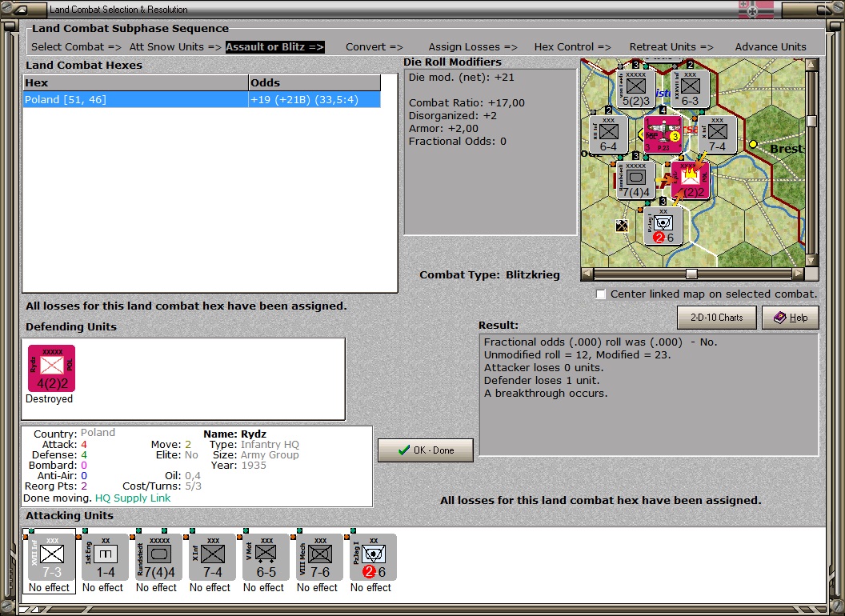Image resolution: width=845 pixels, height=616 pixels.
Task: Click the Destroyed status under Rydz unit
Action: [49, 399]
